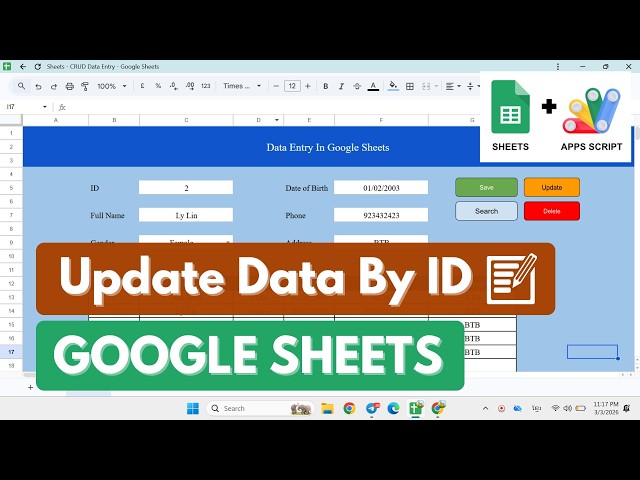Decrease decimal places

pyautogui.click(x=173, y=86)
